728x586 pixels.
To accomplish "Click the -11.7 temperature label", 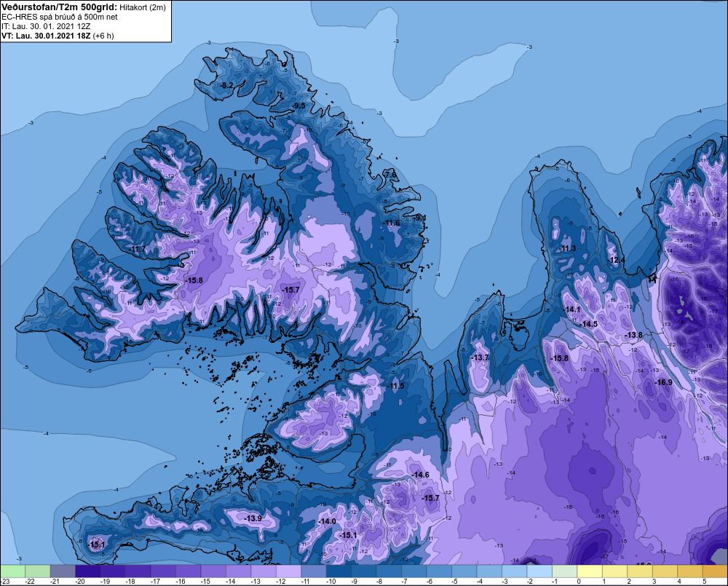I will [x=137, y=250].
